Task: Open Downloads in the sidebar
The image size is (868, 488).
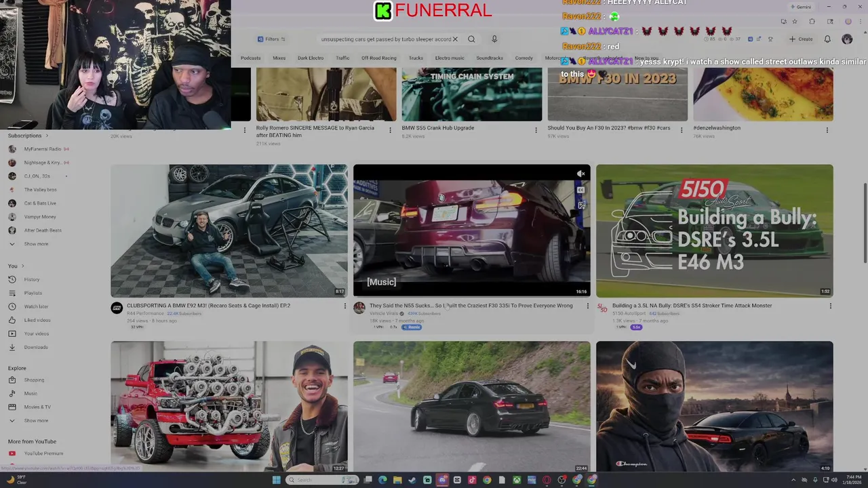Action: [x=35, y=347]
